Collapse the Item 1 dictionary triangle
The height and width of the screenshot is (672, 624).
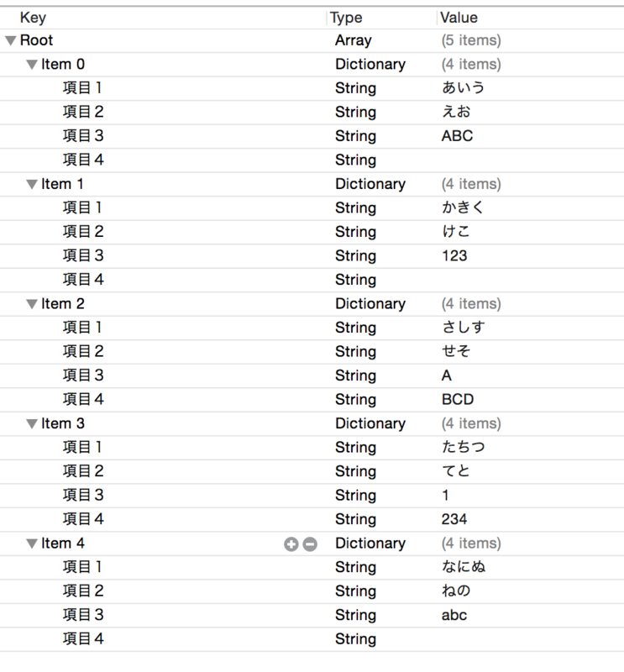click(32, 184)
